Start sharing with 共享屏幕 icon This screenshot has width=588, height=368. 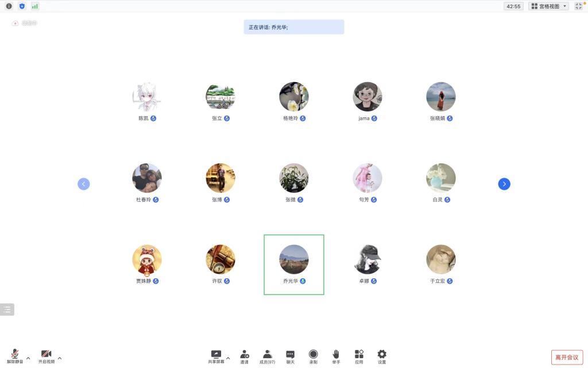pos(216,356)
